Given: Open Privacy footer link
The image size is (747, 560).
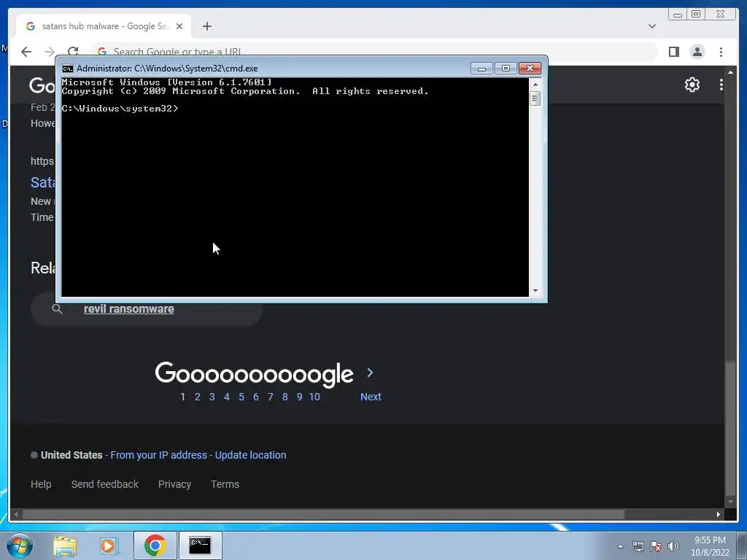Looking at the screenshot, I should tap(174, 484).
